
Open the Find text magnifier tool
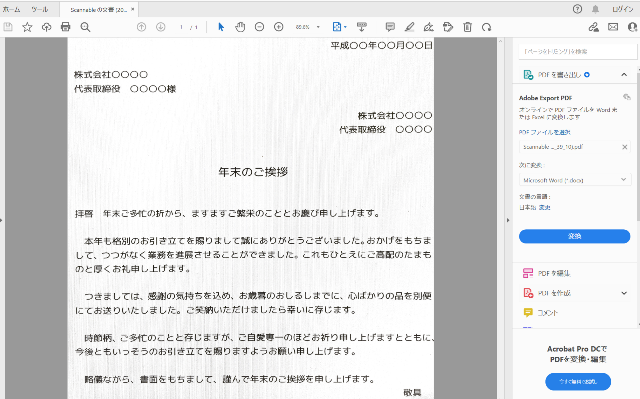click(x=85, y=27)
